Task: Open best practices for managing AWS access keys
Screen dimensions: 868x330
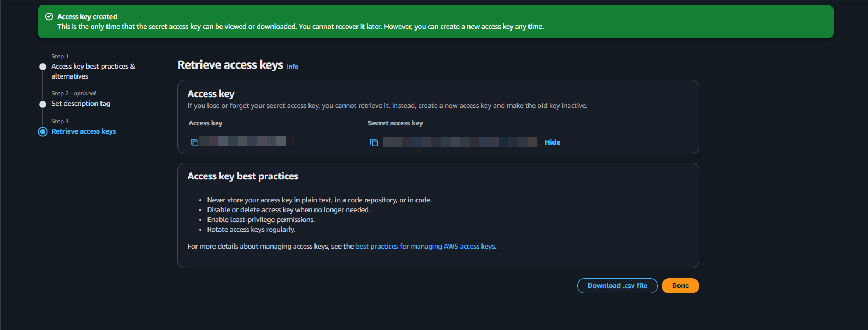Action: [425, 246]
